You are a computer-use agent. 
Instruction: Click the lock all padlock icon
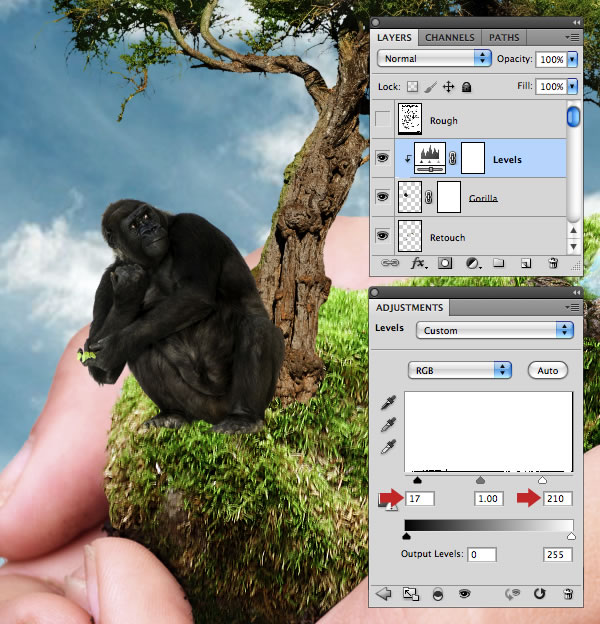(466, 87)
